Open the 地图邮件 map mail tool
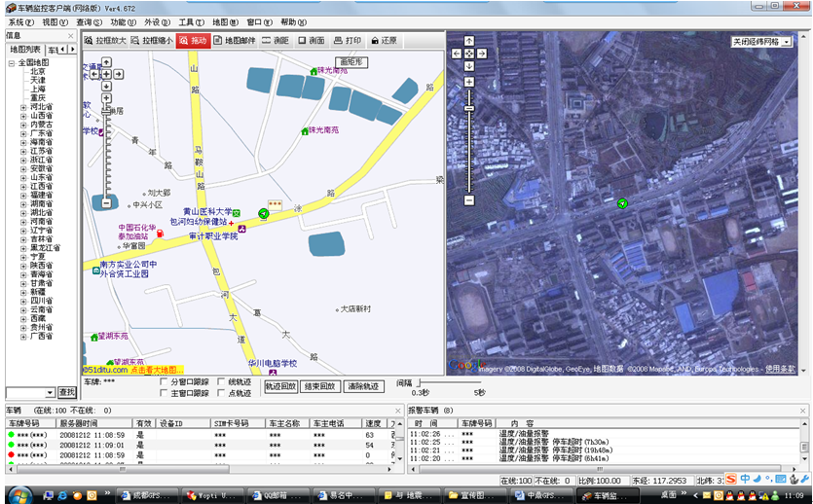 pyautogui.click(x=235, y=41)
